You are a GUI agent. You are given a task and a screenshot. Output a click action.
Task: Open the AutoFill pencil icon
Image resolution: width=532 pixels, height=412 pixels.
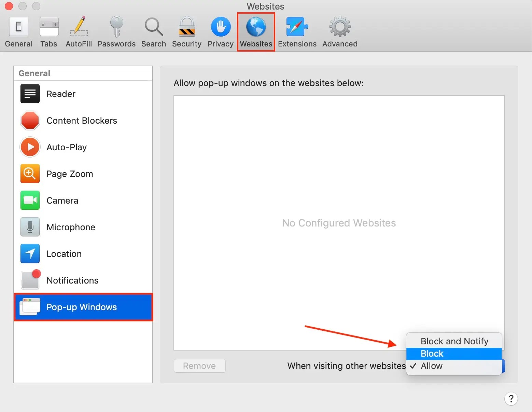(79, 27)
